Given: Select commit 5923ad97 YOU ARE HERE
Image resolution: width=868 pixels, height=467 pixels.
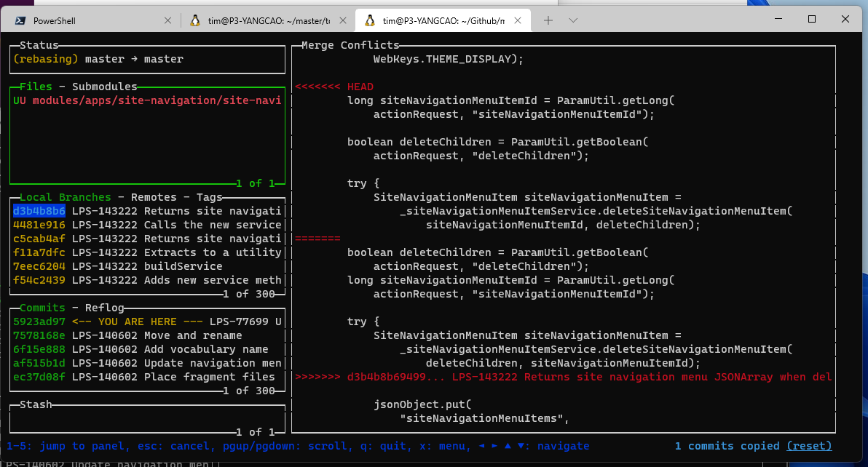Looking at the screenshot, I should pyautogui.click(x=147, y=322).
